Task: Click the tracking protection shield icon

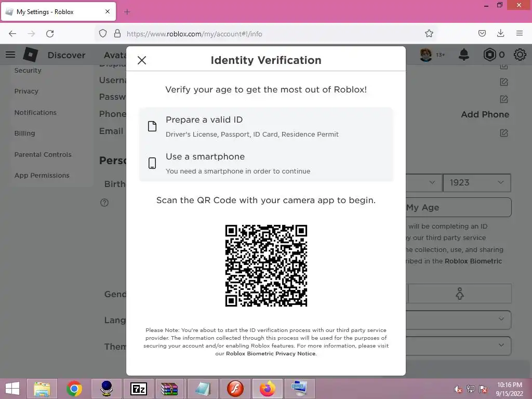Action: pyautogui.click(x=103, y=34)
